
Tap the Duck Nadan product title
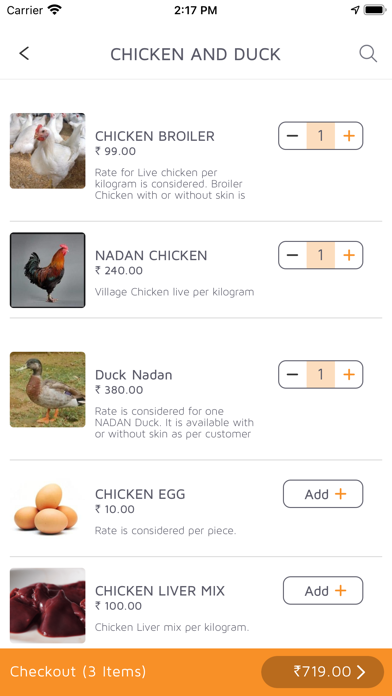click(134, 375)
